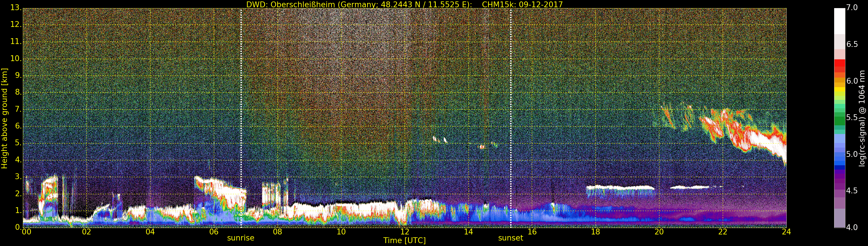This screenshot has width=868, height=246.
Task: Click the '24' tick at the time axis end
Action: pos(786,232)
